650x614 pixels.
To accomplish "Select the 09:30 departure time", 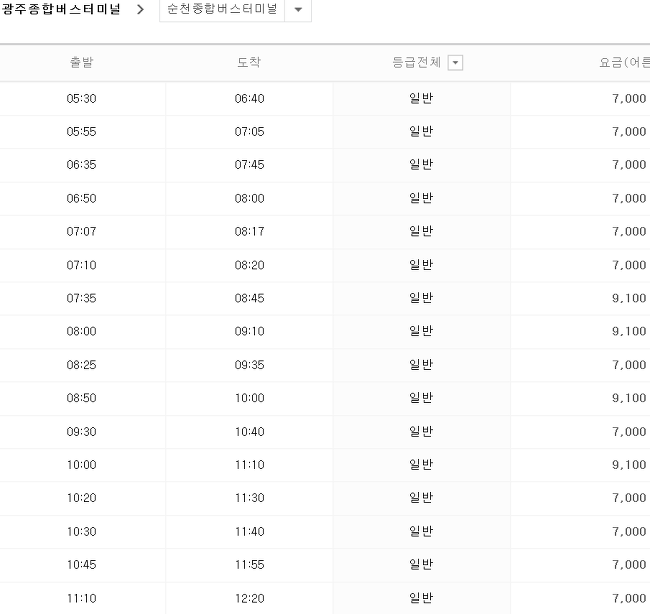I will click(x=81, y=432).
